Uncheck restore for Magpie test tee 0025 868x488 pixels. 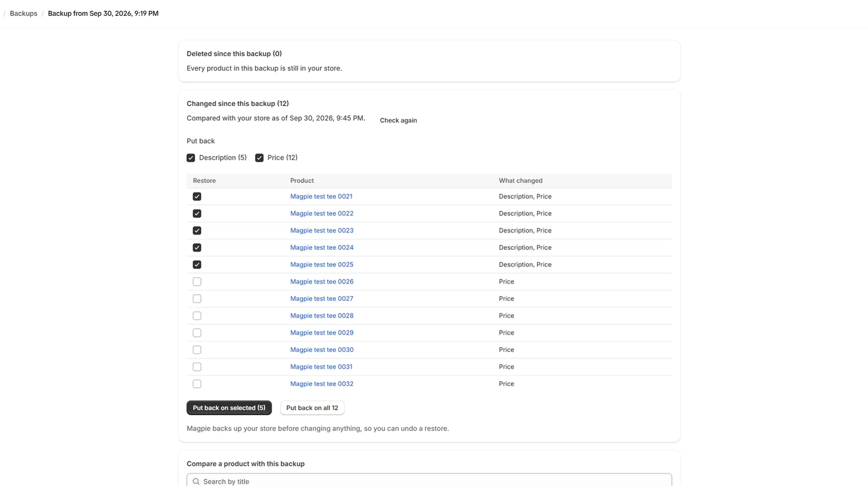(197, 265)
